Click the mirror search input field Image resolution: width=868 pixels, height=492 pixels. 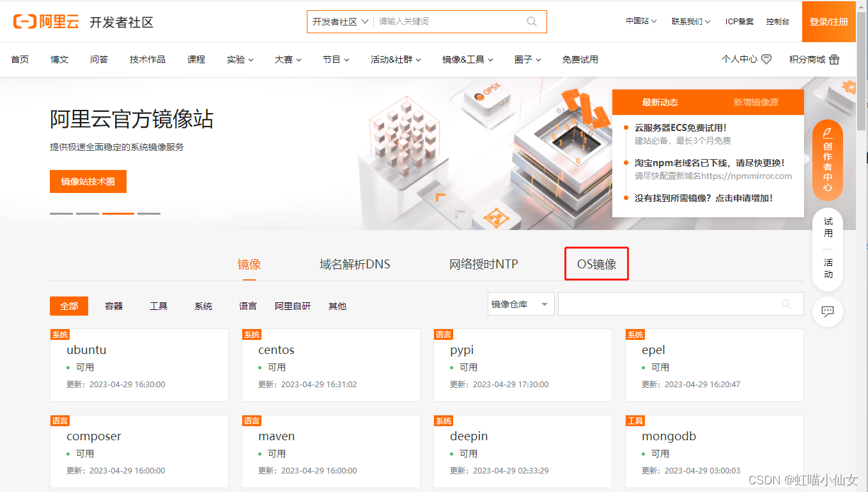(681, 304)
